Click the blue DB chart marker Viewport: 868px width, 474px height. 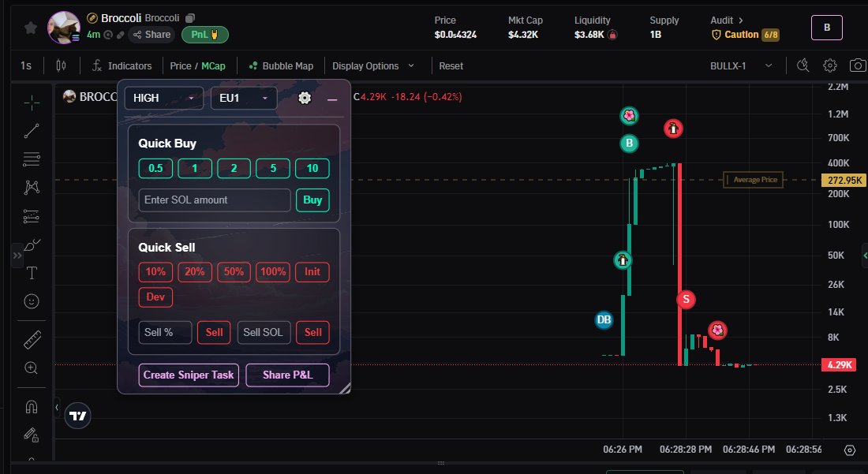click(x=604, y=319)
